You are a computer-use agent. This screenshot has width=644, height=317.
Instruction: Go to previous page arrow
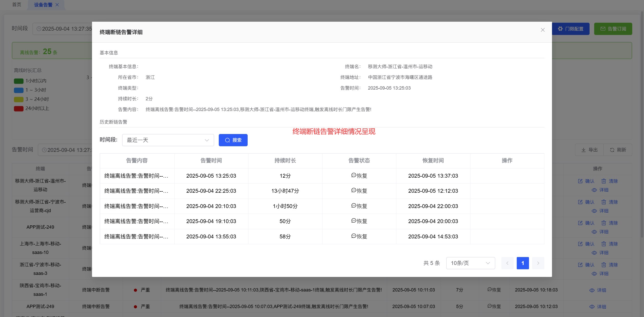pyautogui.click(x=507, y=263)
